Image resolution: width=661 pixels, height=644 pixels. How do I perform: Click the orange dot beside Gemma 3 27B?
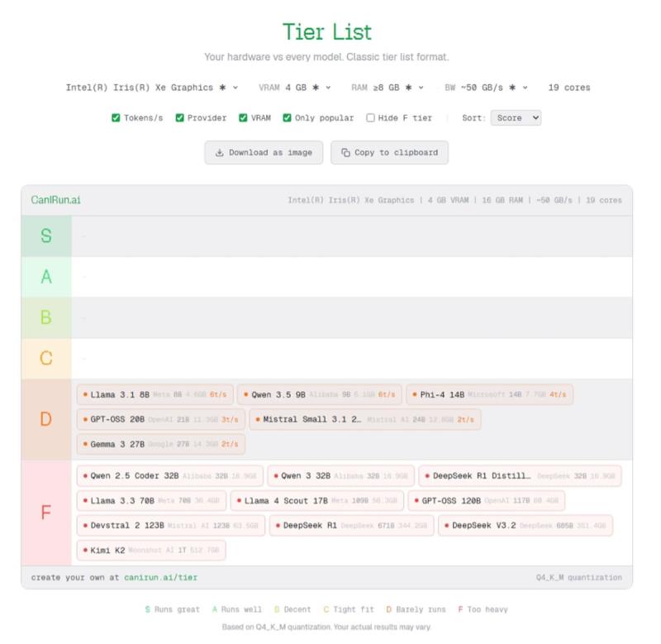[85, 444]
